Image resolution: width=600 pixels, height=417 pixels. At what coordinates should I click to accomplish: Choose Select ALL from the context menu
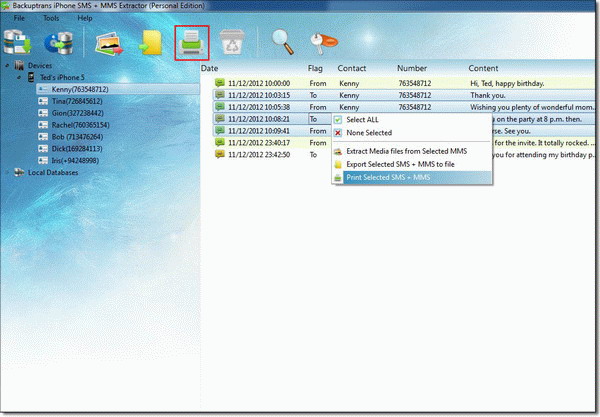pyautogui.click(x=412, y=120)
